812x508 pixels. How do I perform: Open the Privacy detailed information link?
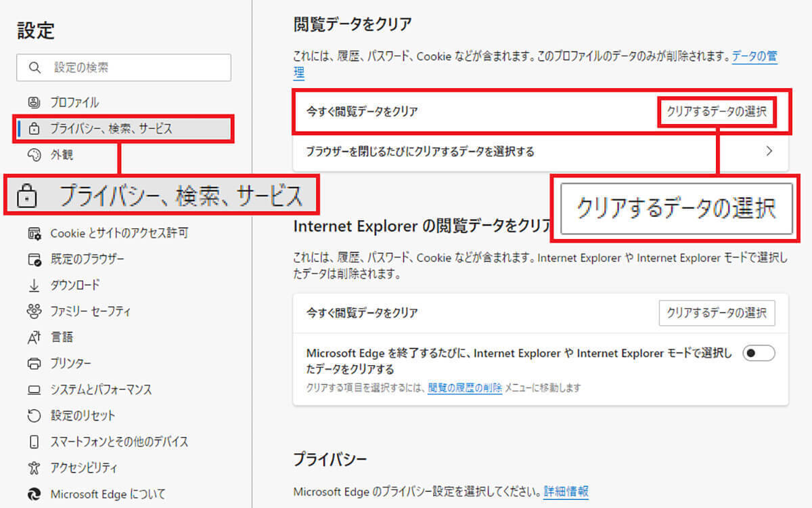[566, 491]
